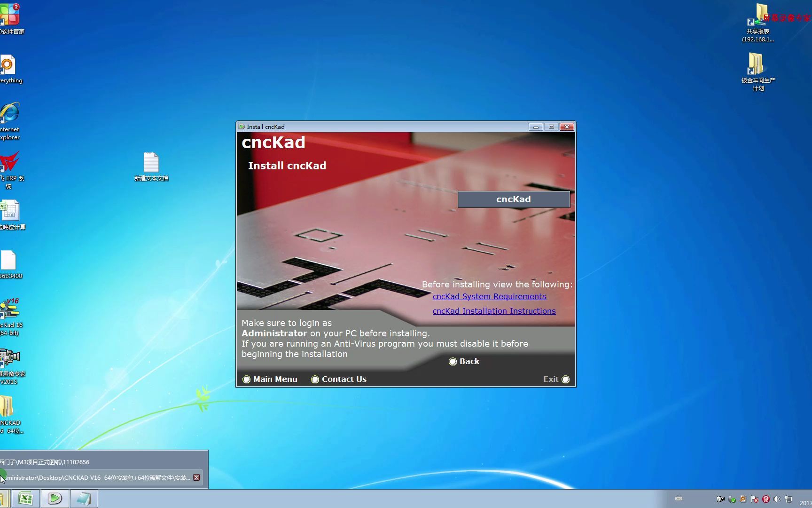The image size is (812, 508).
Task: Launch Internet Explorer from the desktop
Action: [x=9, y=121]
